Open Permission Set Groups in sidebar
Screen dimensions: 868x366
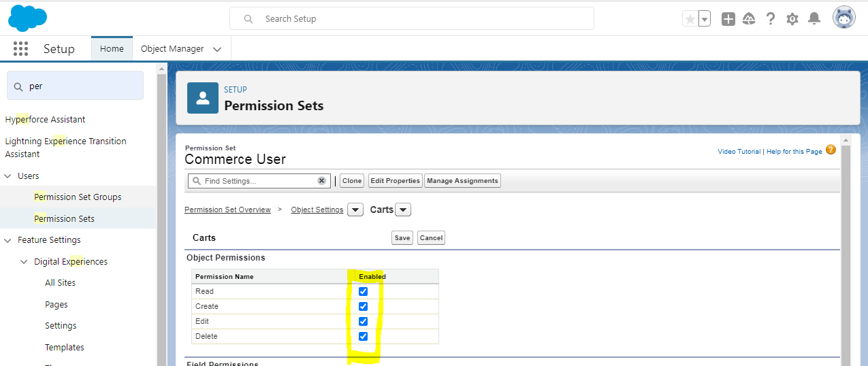click(78, 197)
